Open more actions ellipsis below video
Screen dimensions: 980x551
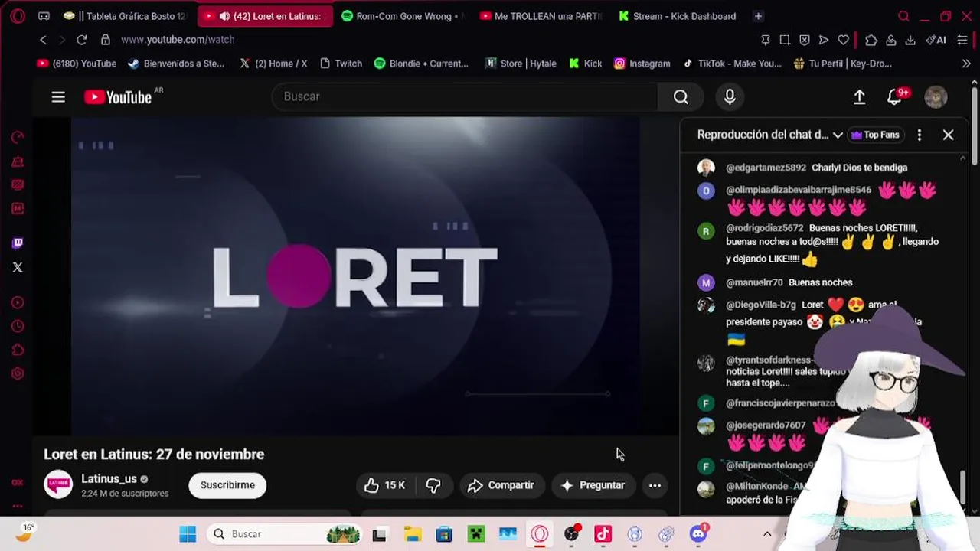point(655,485)
